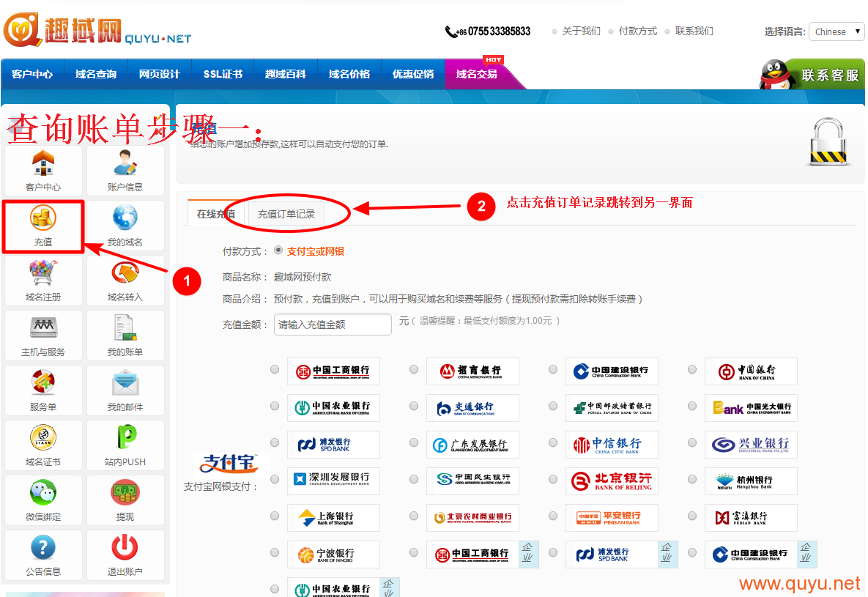
Task: Select the 支付宝或网银 payment method radio
Action: [x=278, y=251]
